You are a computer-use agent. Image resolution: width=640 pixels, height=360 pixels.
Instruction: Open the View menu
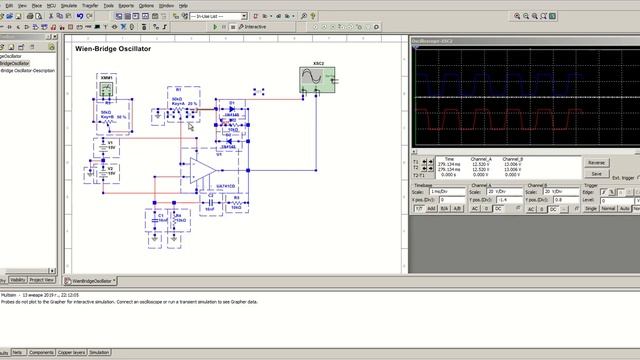(x=22, y=6)
